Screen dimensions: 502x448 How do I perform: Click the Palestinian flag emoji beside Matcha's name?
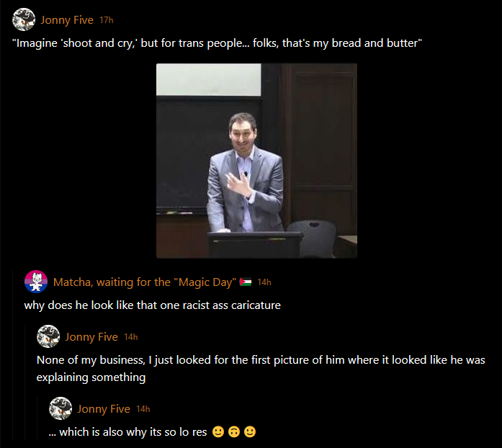[x=246, y=282]
